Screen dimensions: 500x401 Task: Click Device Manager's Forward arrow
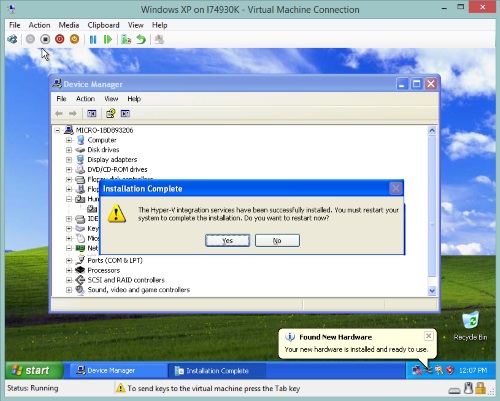pyautogui.click(x=73, y=114)
